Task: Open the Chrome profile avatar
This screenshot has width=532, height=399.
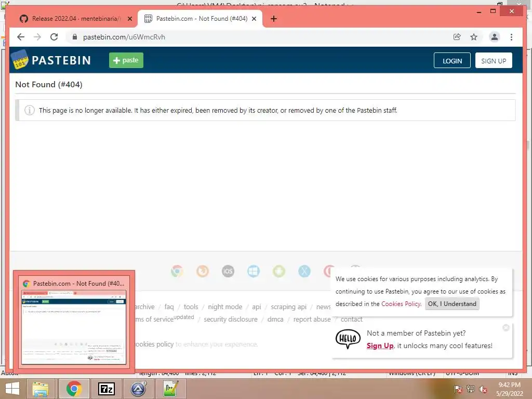Action: 495,37
